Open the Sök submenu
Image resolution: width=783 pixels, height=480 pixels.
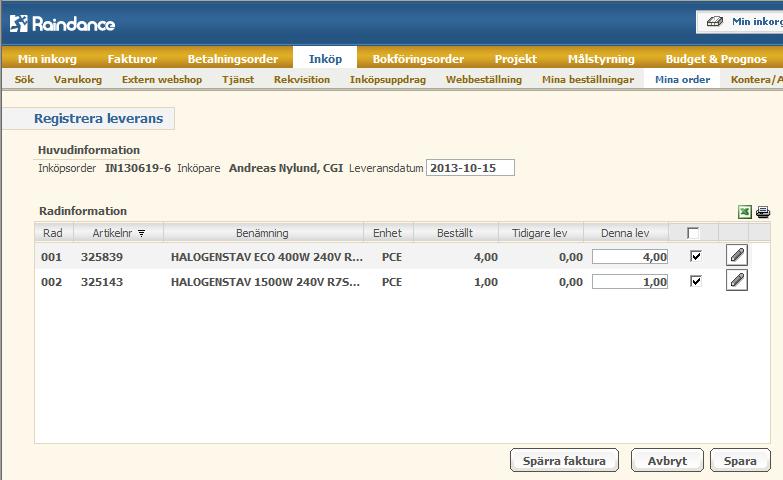(24, 79)
